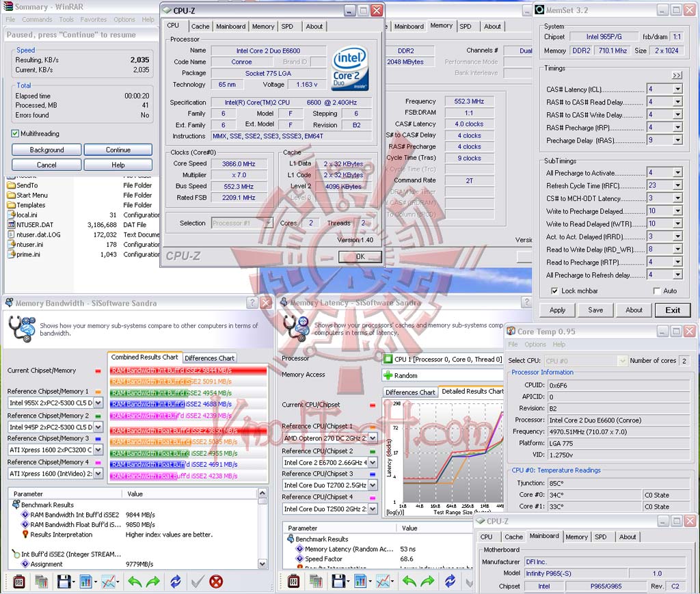
Task: Toggle the Multithreading checkbox in WinRAR
Action: coord(15,133)
